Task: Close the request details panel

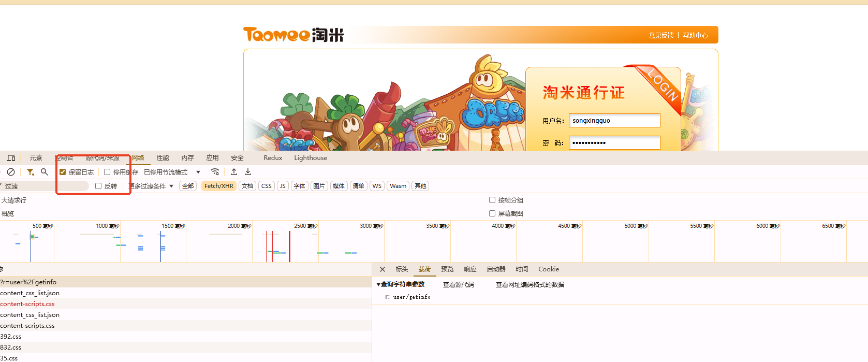Action: click(382, 269)
